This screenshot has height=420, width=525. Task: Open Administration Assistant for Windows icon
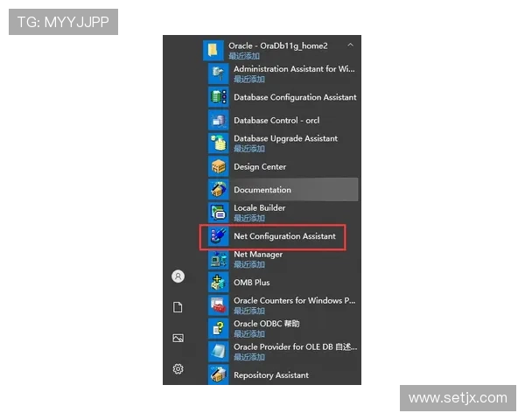pos(218,73)
